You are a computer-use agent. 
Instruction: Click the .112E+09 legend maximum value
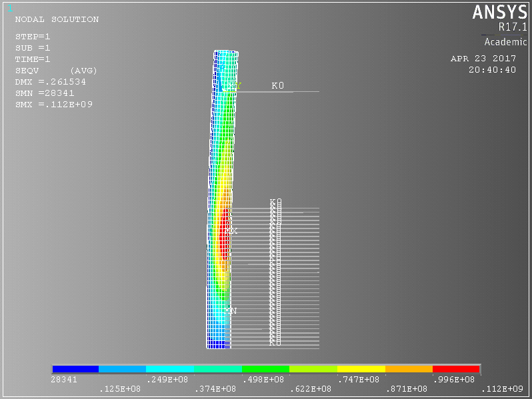coord(503,388)
